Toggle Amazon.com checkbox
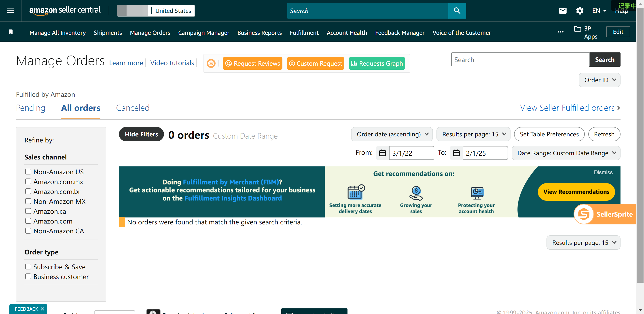This screenshot has height=314, width=644. (28, 221)
